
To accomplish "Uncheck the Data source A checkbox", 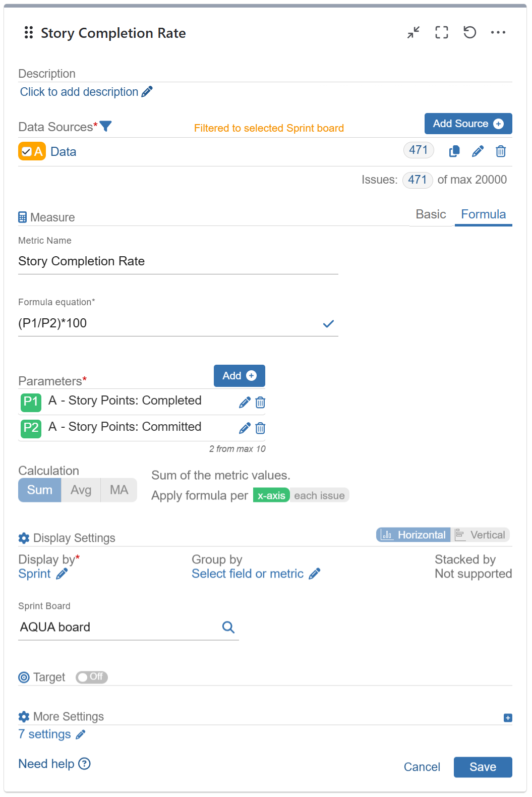I will pos(27,152).
